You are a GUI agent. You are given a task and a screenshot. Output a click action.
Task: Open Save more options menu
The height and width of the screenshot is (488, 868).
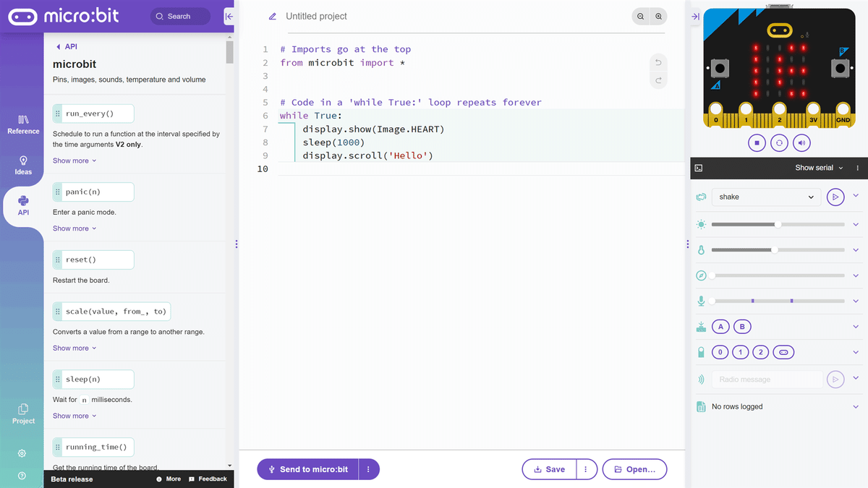tap(585, 469)
